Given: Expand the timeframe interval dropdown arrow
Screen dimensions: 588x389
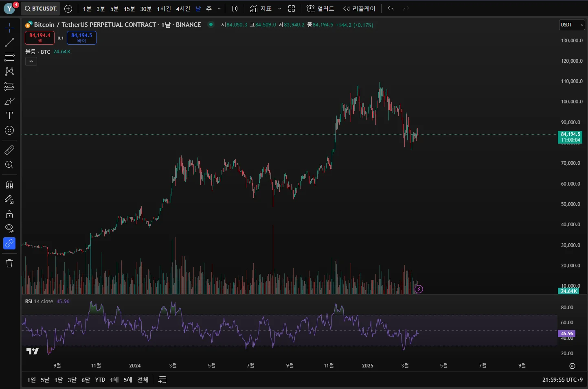Looking at the screenshot, I should coord(219,9).
